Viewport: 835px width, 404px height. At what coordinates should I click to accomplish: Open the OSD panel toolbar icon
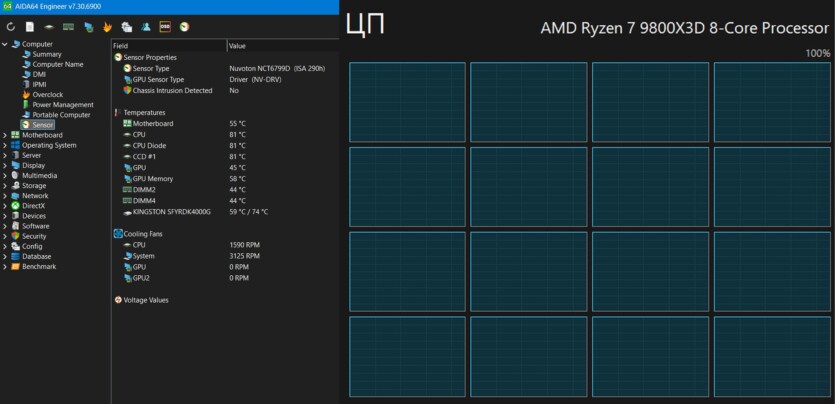click(x=165, y=26)
